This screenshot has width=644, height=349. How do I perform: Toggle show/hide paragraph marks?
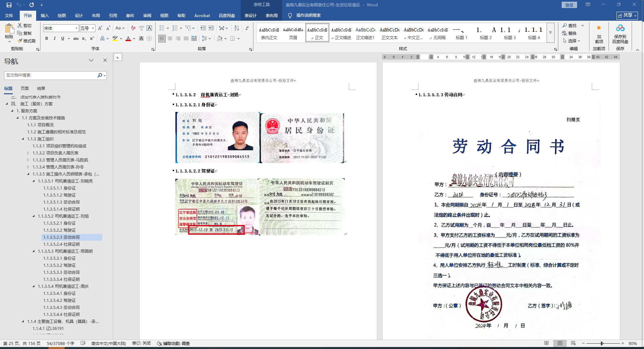click(247, 28)
